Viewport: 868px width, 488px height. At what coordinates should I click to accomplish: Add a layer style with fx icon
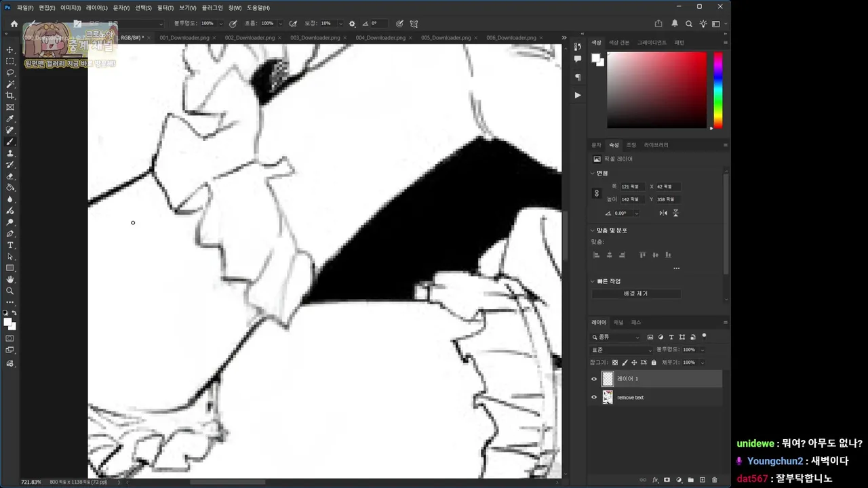tap(655, 480)
